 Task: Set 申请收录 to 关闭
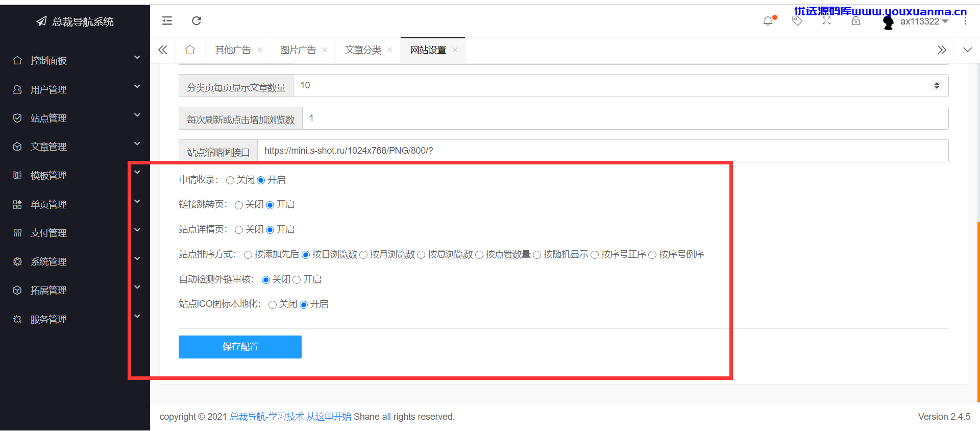click(x=230, y=180)
